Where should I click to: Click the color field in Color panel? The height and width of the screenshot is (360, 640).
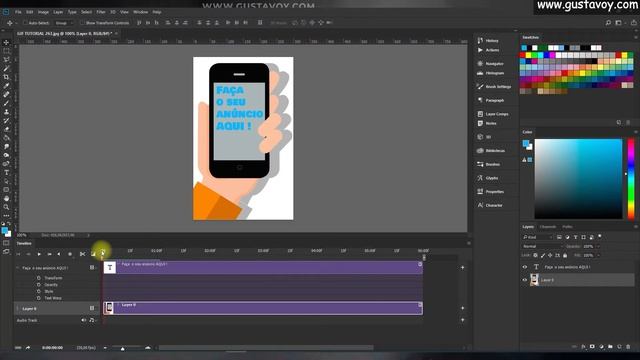(578, 179)
